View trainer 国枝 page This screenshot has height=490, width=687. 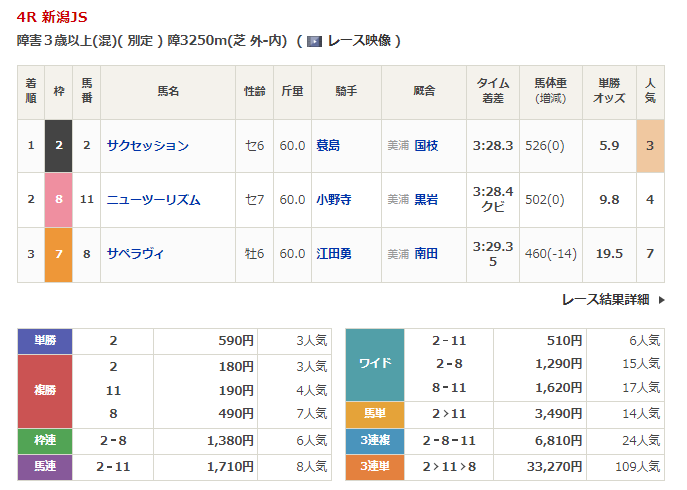[426, 146]
